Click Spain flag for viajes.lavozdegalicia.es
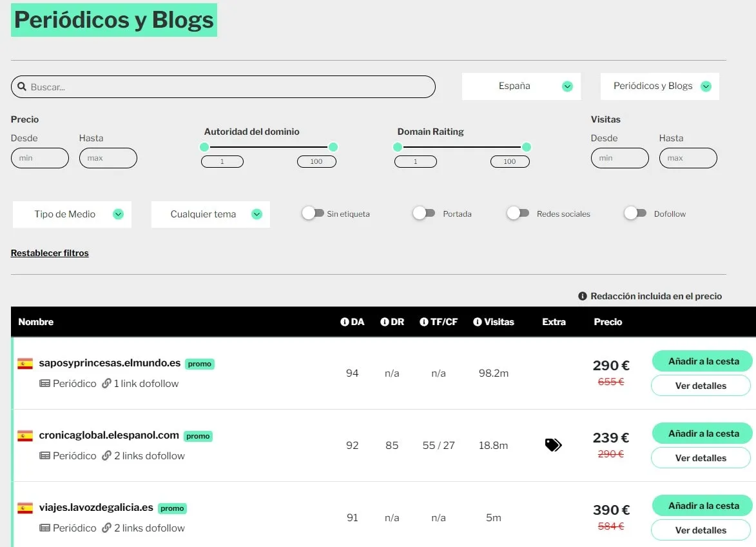This screenshot has width=756, height=547. [25, 508]
